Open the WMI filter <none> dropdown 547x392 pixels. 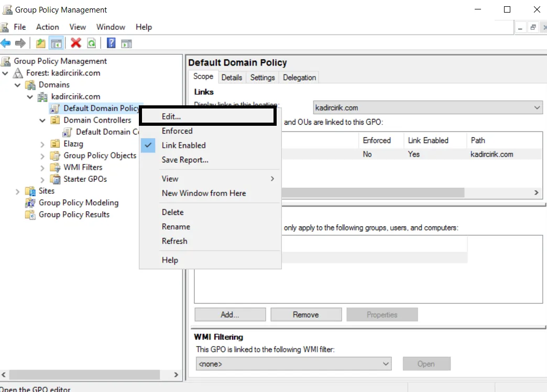(x=294, y=364)
